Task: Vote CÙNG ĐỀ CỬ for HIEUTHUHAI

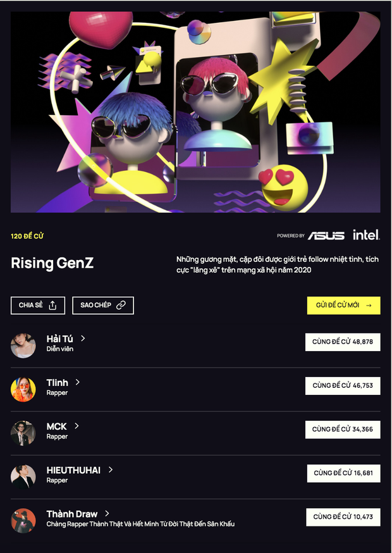Action: [x=343, y=473]
